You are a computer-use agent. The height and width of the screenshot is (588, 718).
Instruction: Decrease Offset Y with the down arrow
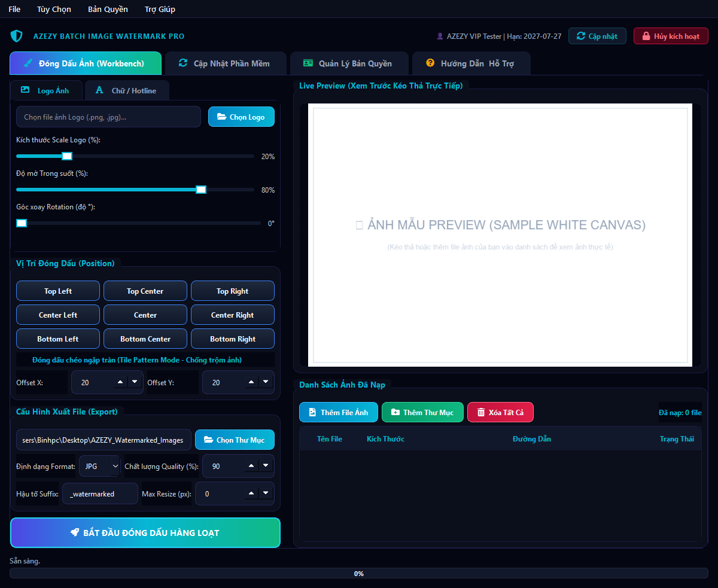pos(266,382)
